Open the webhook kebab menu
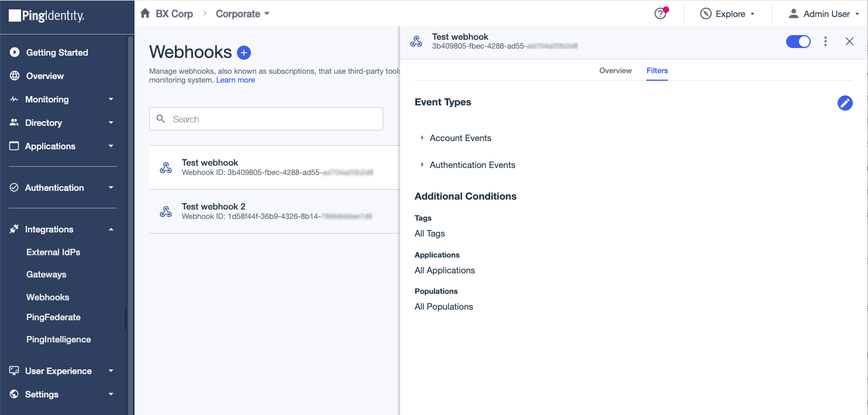 [825, 41]
